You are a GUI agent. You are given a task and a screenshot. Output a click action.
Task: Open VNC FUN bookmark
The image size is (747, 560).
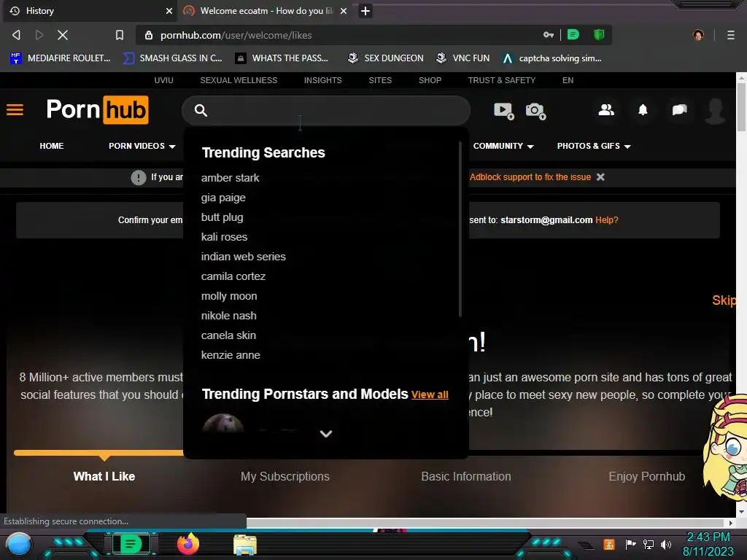(x=463, y=58)
